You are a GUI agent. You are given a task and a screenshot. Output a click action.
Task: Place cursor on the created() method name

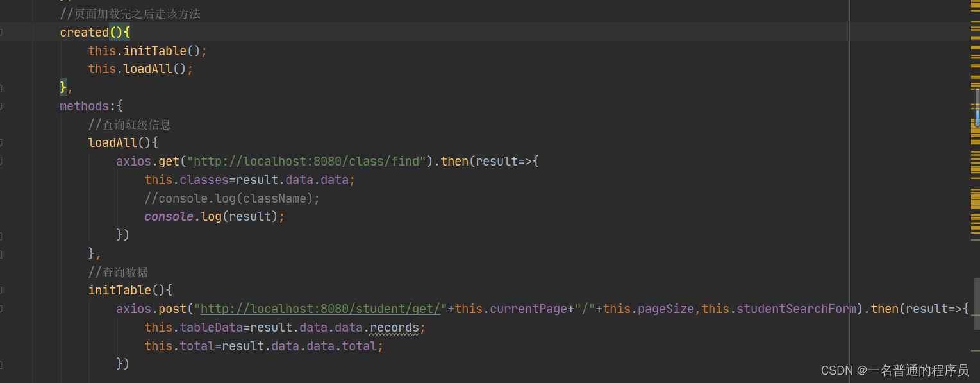84,32
